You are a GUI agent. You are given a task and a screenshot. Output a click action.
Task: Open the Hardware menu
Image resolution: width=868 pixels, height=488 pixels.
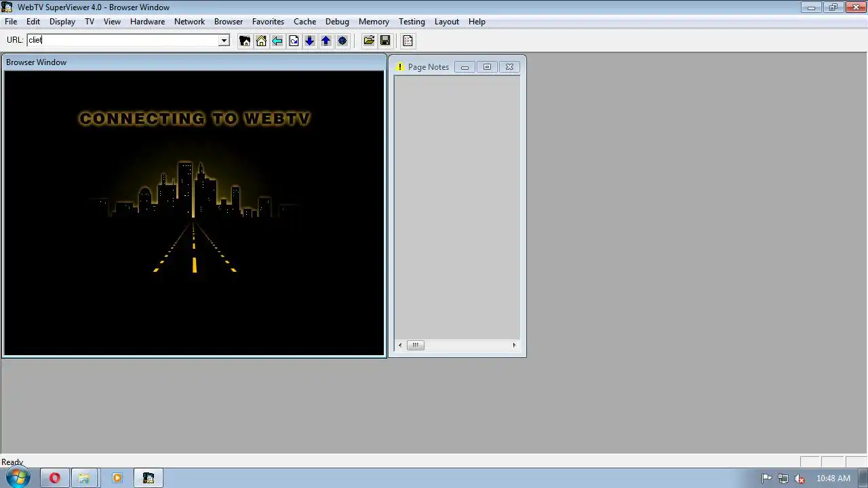click(x=147, y=22)
